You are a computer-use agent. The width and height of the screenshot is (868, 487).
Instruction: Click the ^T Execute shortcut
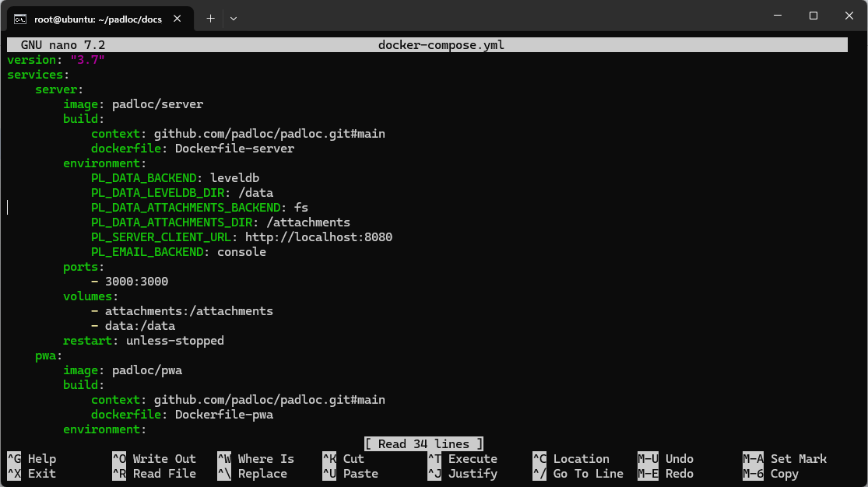[462, 459]
